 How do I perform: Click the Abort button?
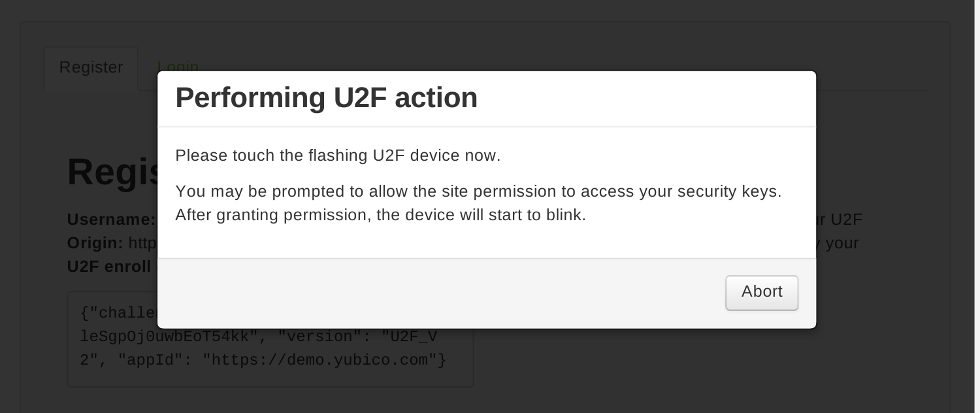click(762, 292)
